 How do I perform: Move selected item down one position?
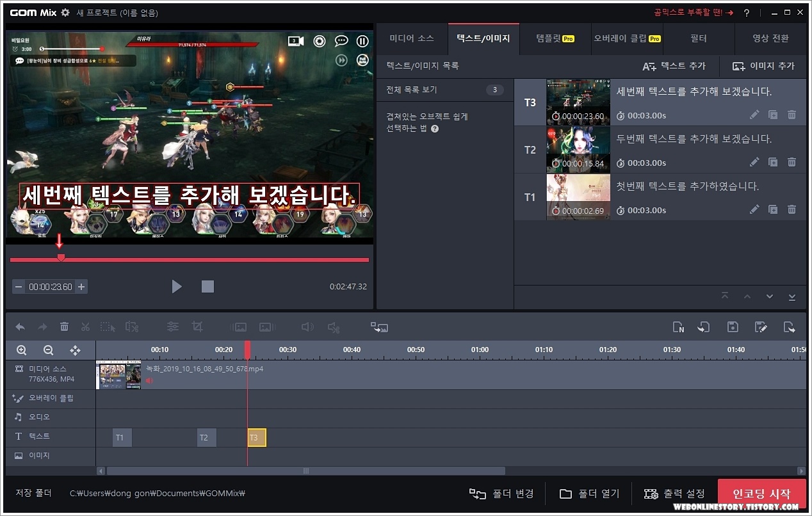770,297
